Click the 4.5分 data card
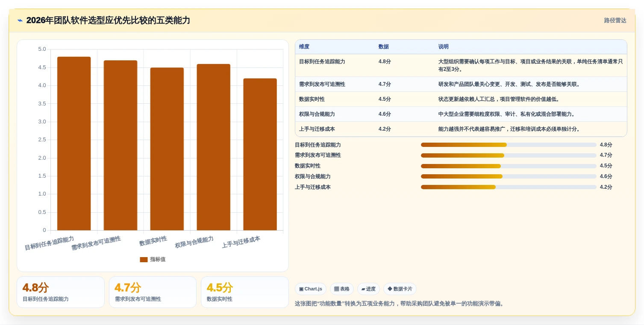Image resolution: width=644 pixels, height=325 pixels. pos(245,292)
